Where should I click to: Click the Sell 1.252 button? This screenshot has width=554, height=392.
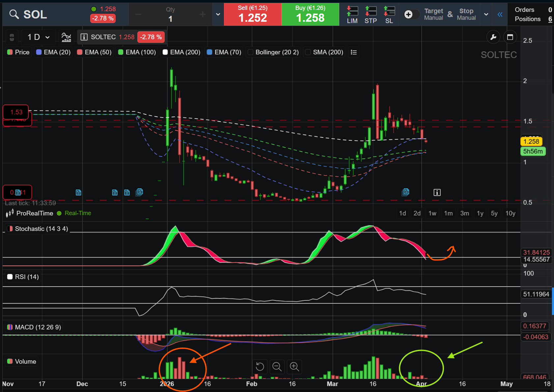253,14
